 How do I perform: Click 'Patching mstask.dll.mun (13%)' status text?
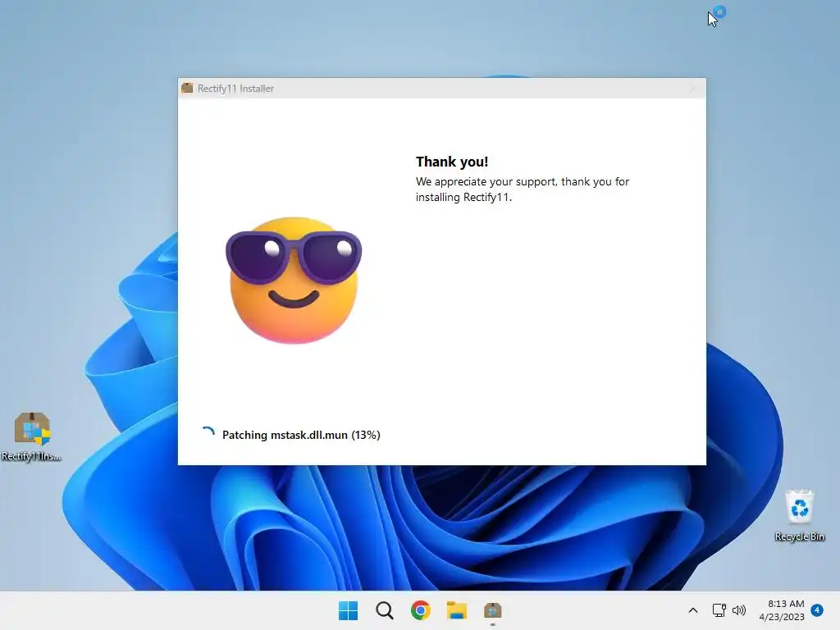301,435
